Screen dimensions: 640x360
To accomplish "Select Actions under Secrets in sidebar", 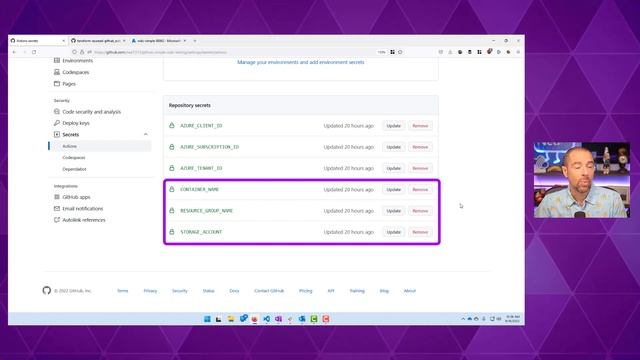I will click(69, 146).
